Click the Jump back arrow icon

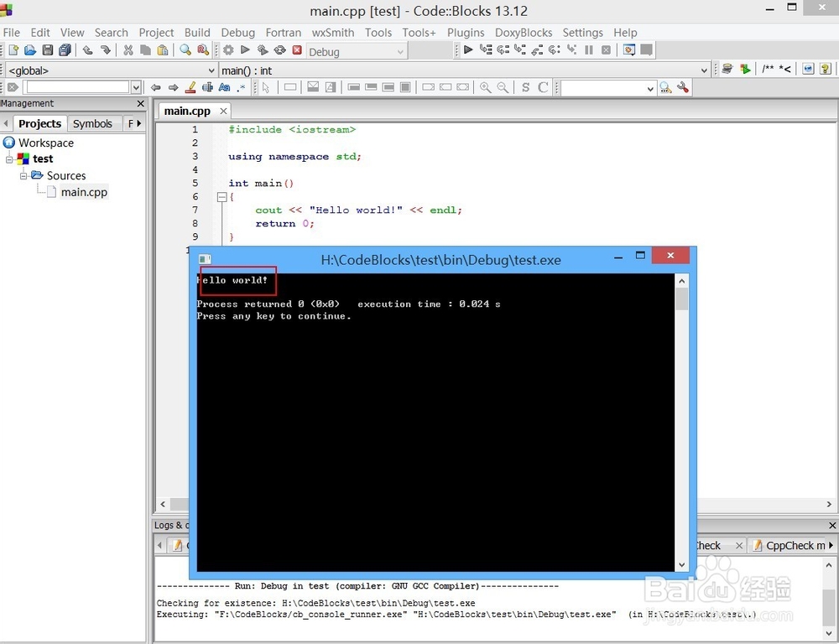coord(156,87)
